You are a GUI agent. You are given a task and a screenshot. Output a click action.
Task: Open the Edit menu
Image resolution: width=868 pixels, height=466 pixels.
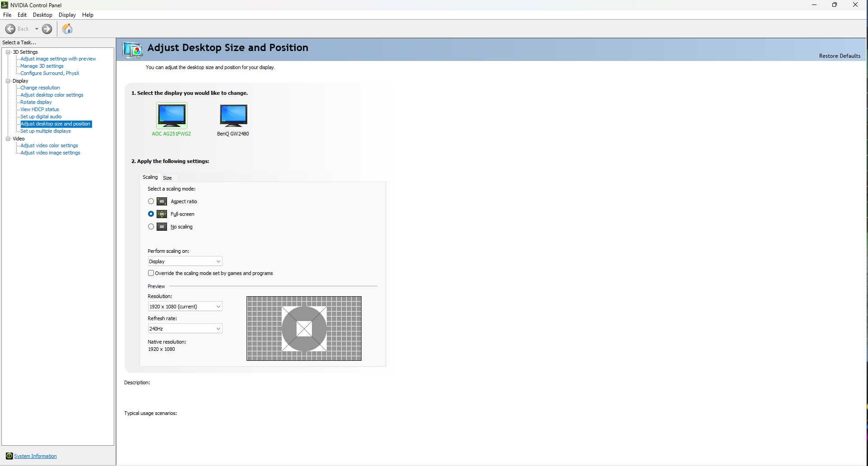tap(22, 15)
